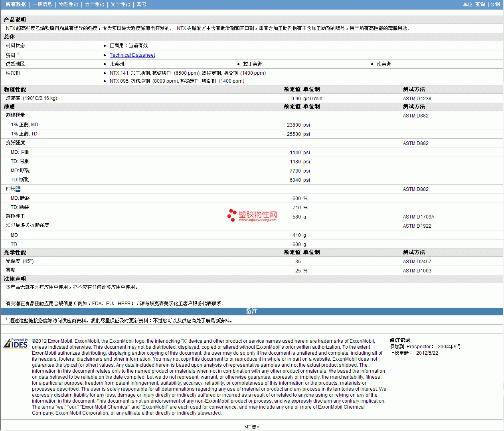Click 上次更新 date 2012/5/22

tap(427, 353)
